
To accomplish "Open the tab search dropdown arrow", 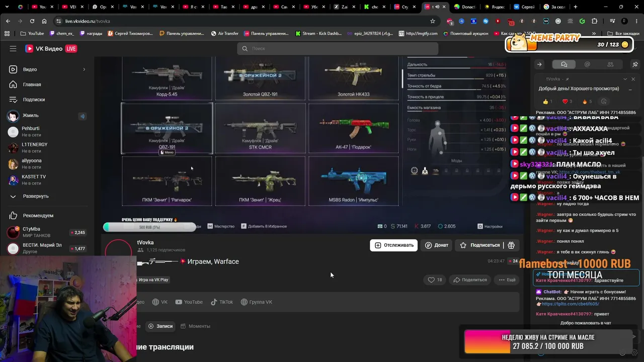I will coord(8,7).
